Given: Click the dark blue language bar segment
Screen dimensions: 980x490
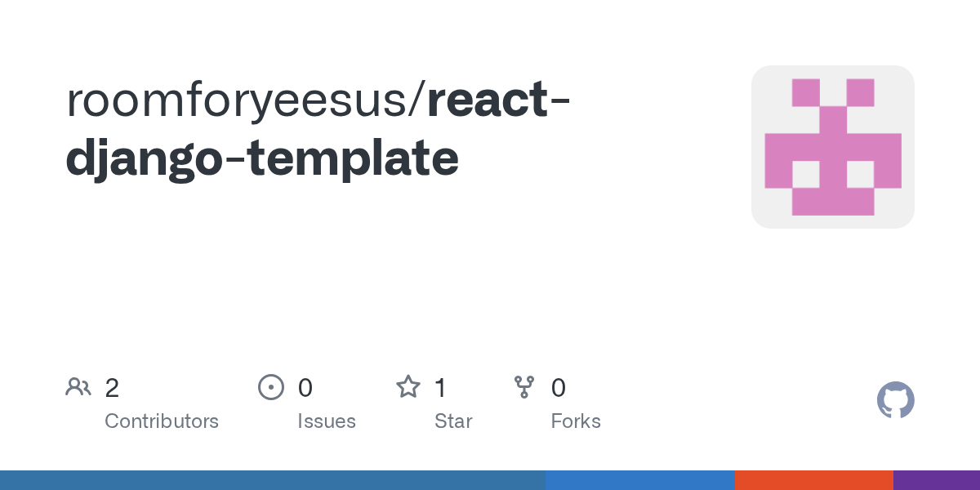Looking at the screenshot, I should pyautogui.click(x=272, y=480).
